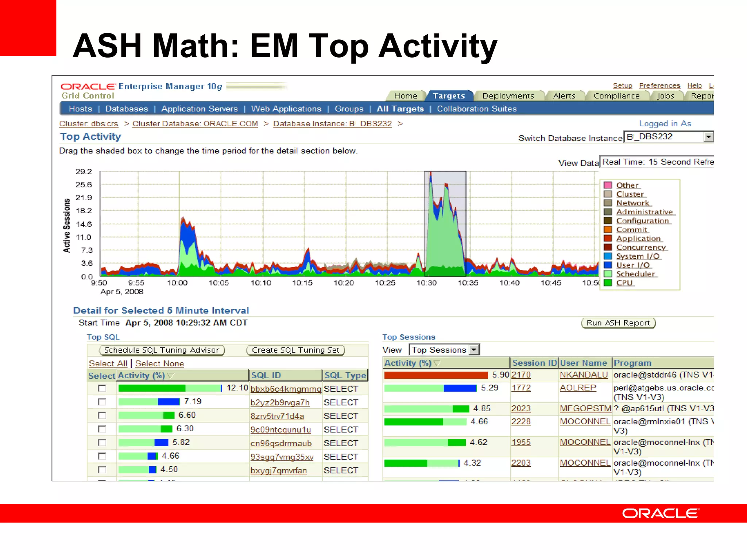
Task: Click the Run ASH Report button
Action: point(618,323)
